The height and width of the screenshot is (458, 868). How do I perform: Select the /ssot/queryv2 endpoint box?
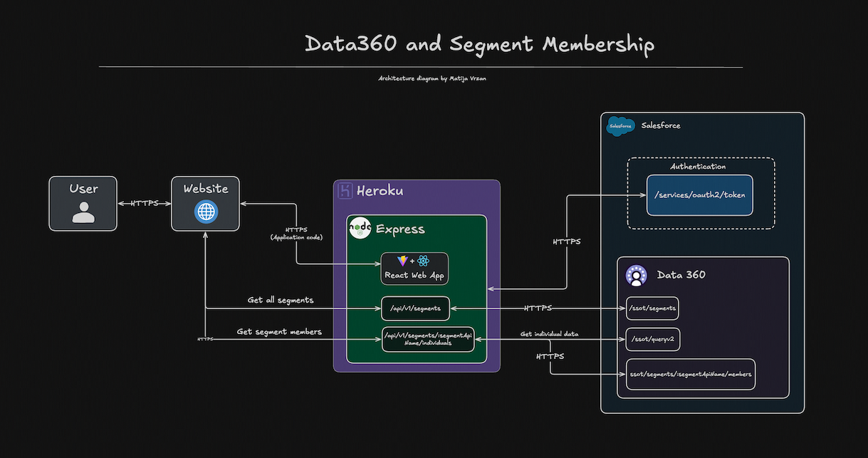point(653,340)
